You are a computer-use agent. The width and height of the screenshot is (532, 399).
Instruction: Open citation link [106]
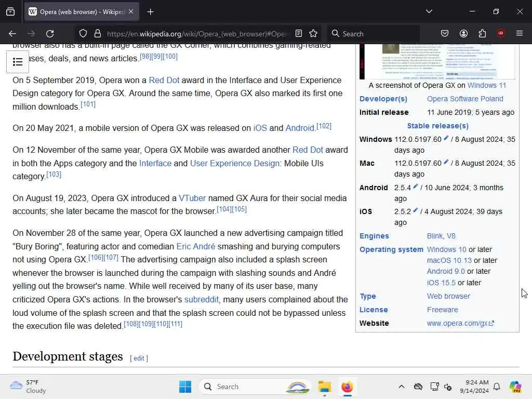tap(96, 258)
